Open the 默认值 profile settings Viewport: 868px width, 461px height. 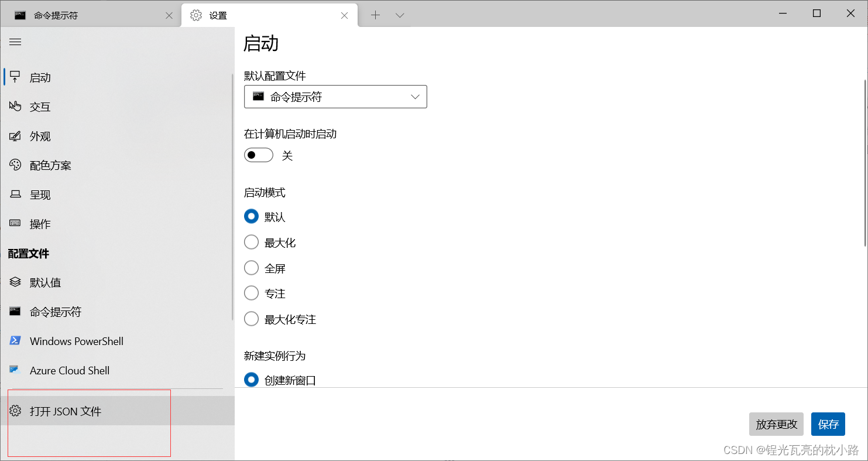click(117, 282)
